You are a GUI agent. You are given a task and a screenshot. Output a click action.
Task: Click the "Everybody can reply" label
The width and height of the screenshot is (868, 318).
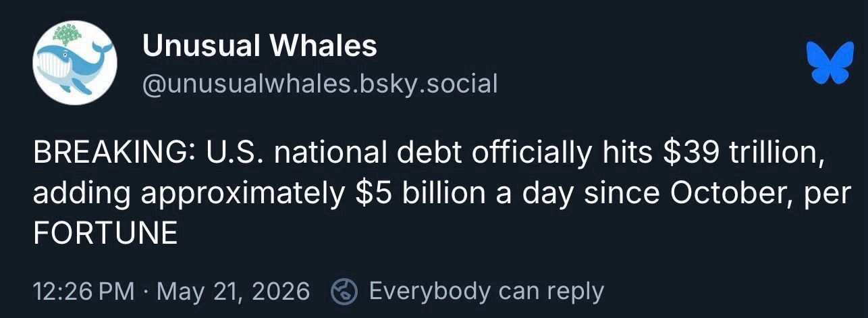tap(486, 292)
